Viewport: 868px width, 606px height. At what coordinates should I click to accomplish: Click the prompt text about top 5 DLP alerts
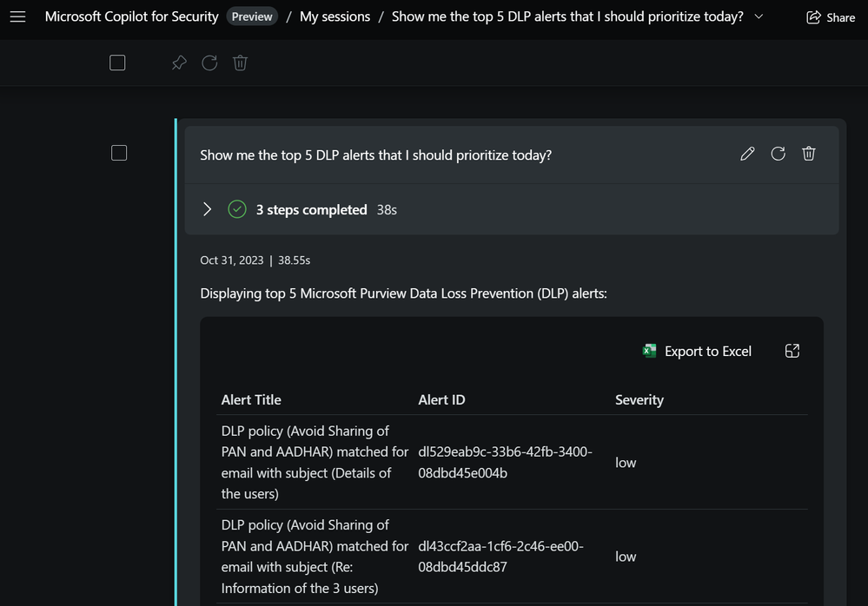(x=376, y=155)
